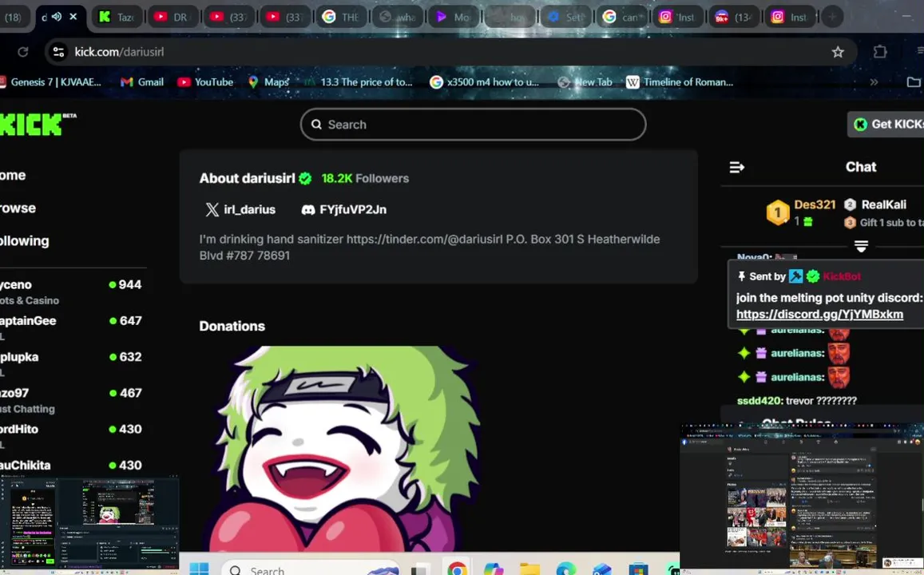Click the Donations heading
Screen dimensions: 924x575
coord(232,326)
